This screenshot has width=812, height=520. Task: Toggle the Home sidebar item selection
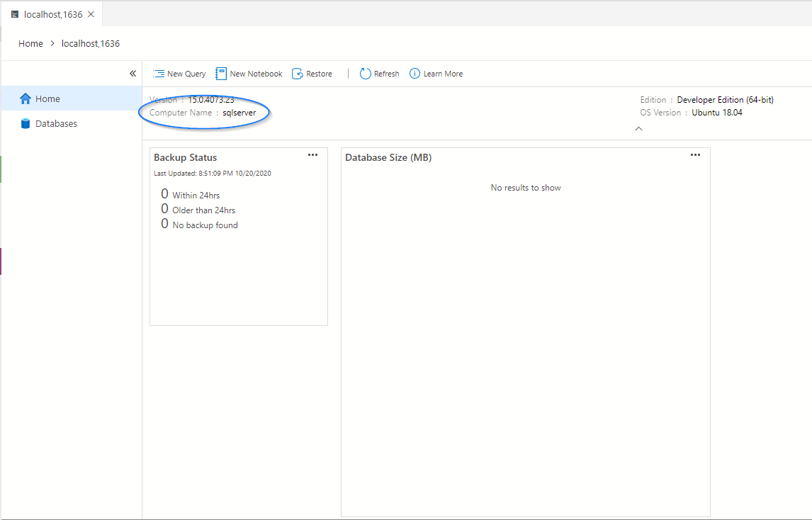coord(47,98)
